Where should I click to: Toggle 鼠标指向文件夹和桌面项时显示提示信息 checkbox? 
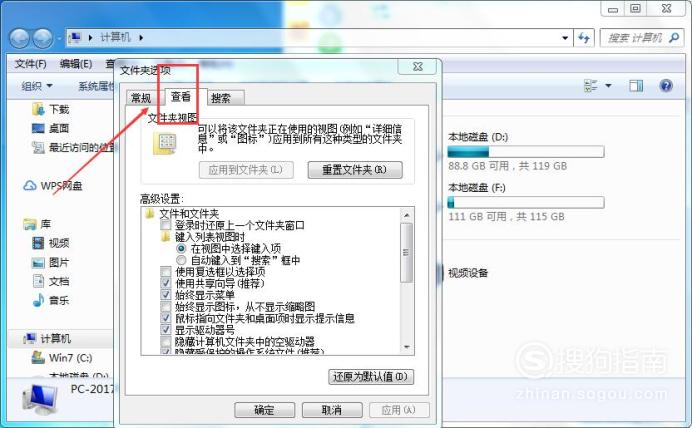point(165,318)
